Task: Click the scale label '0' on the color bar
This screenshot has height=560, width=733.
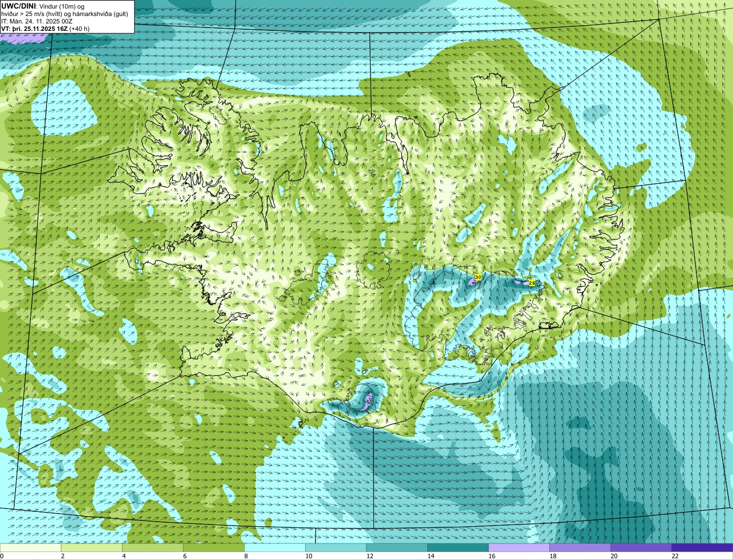Action: click(2, 556)
